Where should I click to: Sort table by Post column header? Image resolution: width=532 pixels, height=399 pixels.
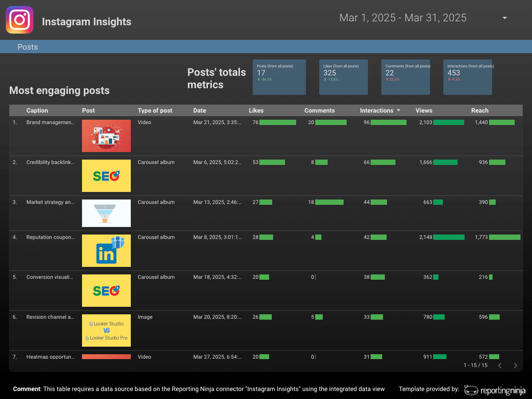point(88,110)
